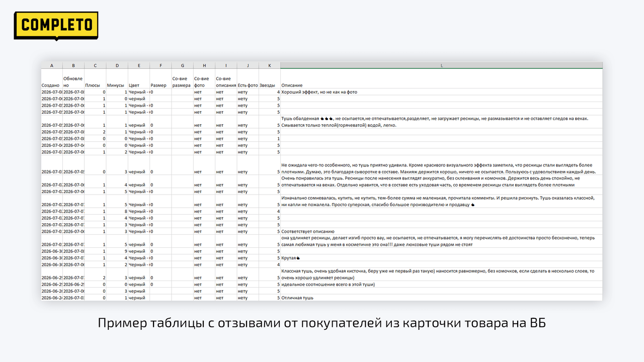Image resolution: width=644 pixels, height=362 pixels.
Task: Select column A header
Action: [52, 65]
